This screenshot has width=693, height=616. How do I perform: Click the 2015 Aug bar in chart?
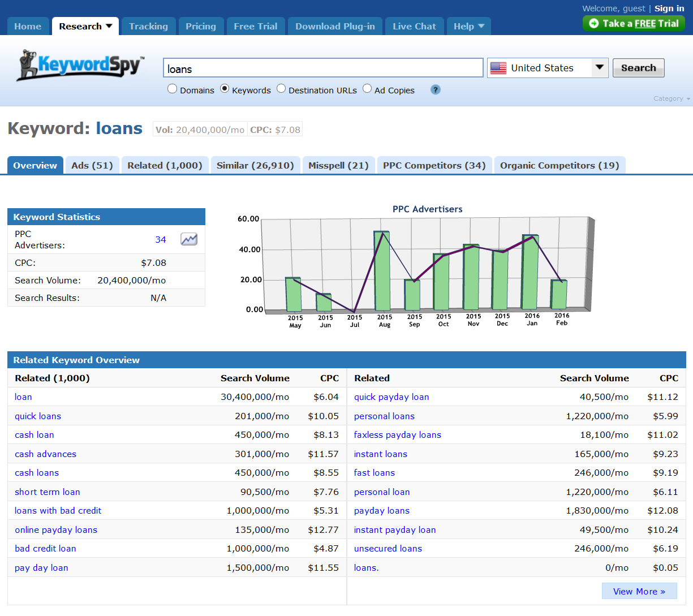[383, 271]
